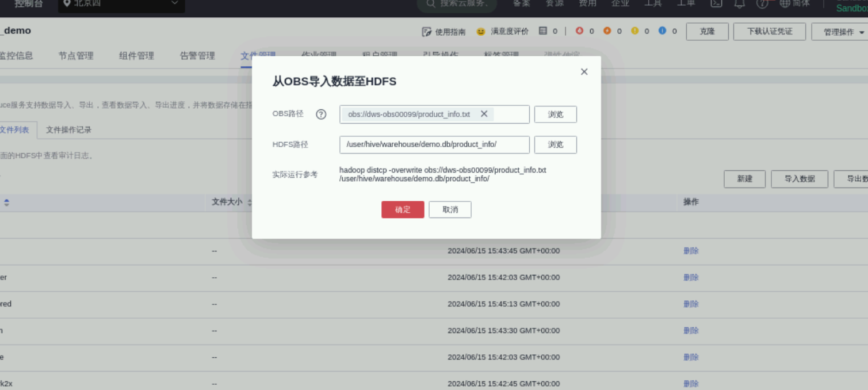This screenshot has height=390, width=868.
Task: Cancel the import with 取消 button
Action: [450, 209]
